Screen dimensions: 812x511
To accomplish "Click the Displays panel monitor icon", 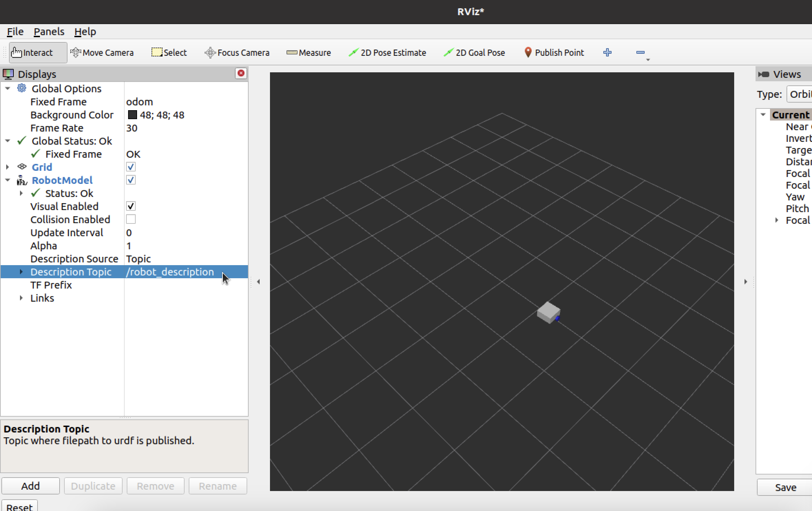I will [x=8, y=74].
